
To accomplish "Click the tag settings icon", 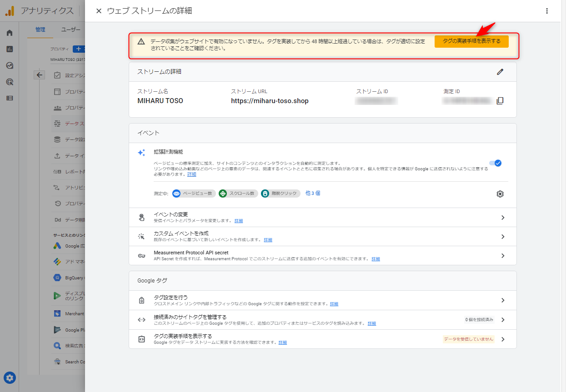I will [141, 300].
